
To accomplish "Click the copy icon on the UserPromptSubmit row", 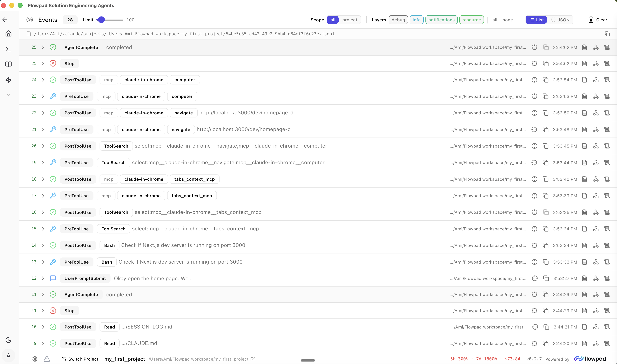I will pyautogui.click(x=546, y=278).
